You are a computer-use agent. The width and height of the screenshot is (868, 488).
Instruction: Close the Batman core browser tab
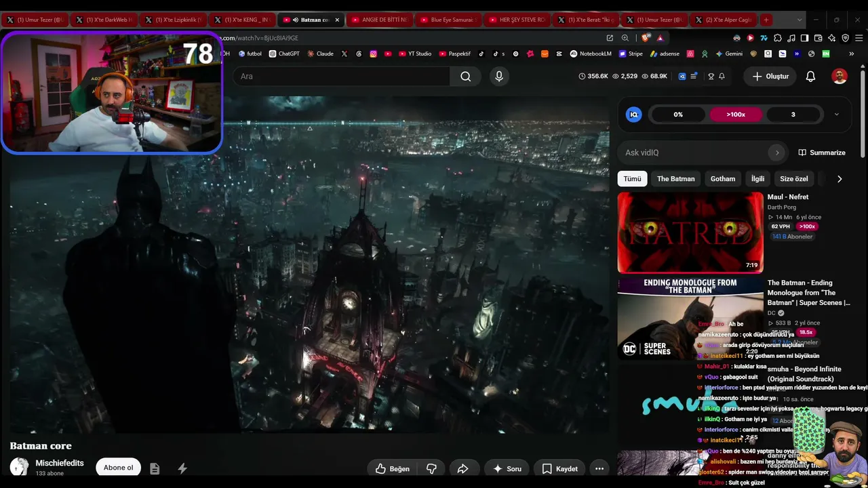337,20
